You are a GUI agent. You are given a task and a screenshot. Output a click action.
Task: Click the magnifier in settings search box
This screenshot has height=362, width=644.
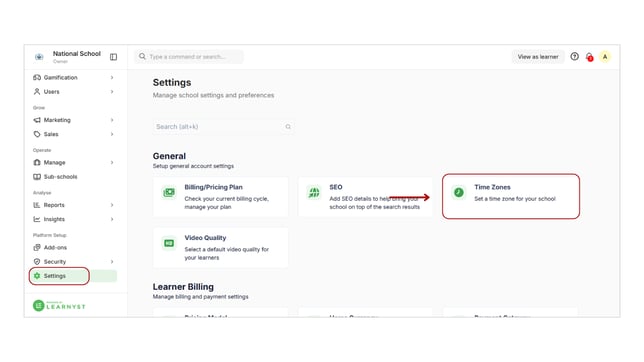pyautogui.click(x=288, y=127)
